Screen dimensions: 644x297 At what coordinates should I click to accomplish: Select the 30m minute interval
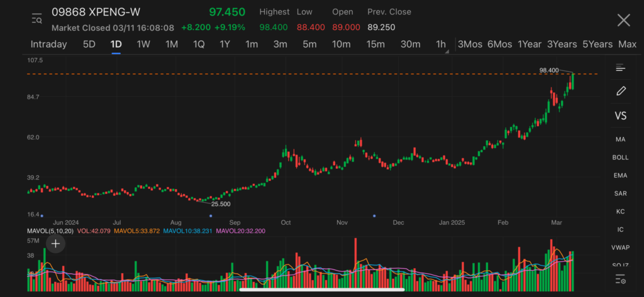tap(410, 45)
